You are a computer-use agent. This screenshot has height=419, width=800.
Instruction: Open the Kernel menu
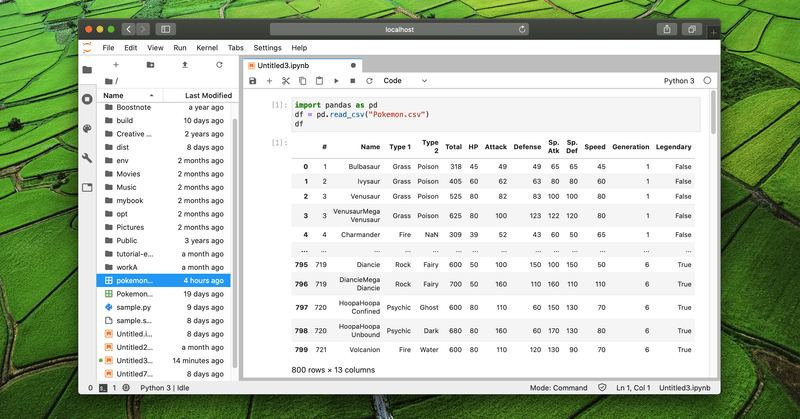tap(207, 47)
